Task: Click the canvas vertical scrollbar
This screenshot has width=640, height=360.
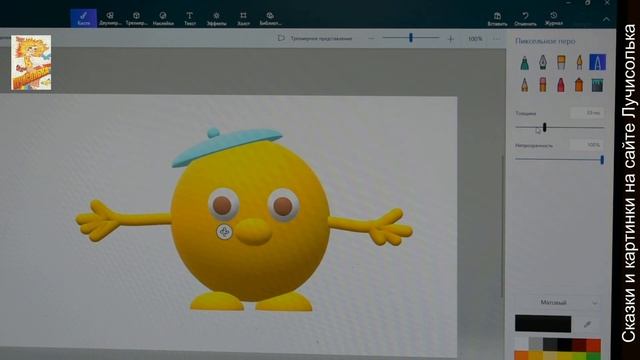Action: coord(502,227)
